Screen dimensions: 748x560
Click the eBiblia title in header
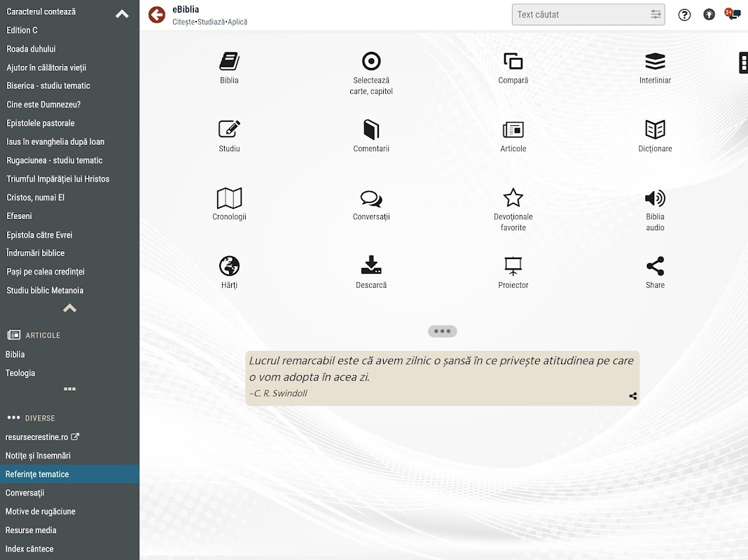[x=186, y=9]
